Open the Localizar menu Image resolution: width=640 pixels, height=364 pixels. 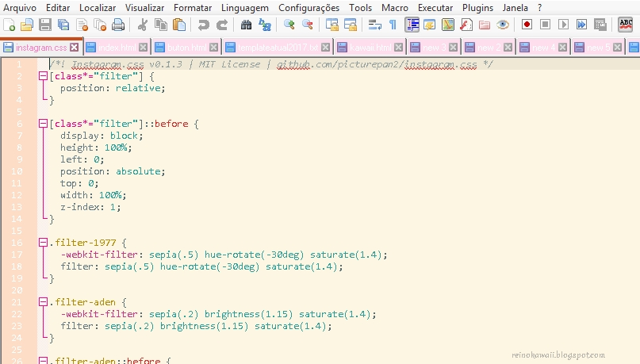pos(97,8)
